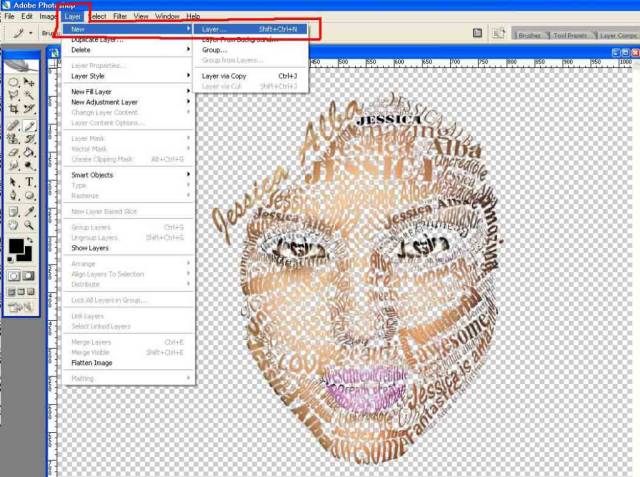Expand the highlighted New submenu entry
Image resolution: width=640 pixels, height=477 pixels.
click(128, 29)
